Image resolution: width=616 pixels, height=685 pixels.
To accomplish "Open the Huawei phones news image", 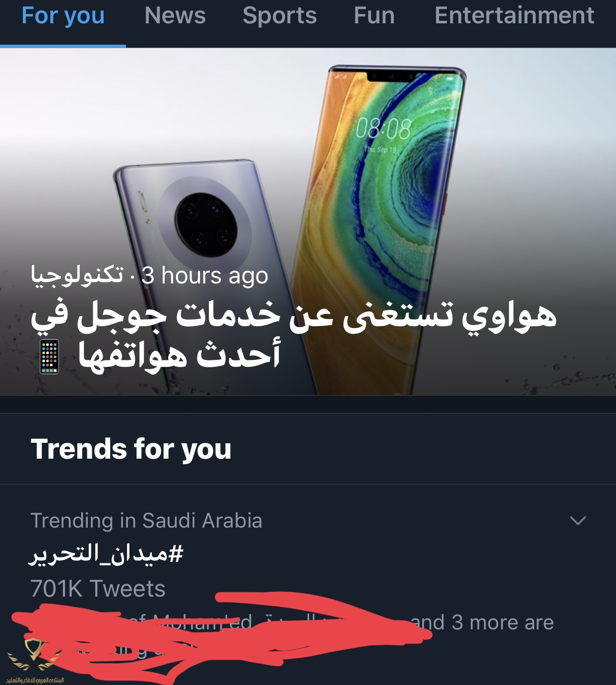I will [308, 221].
